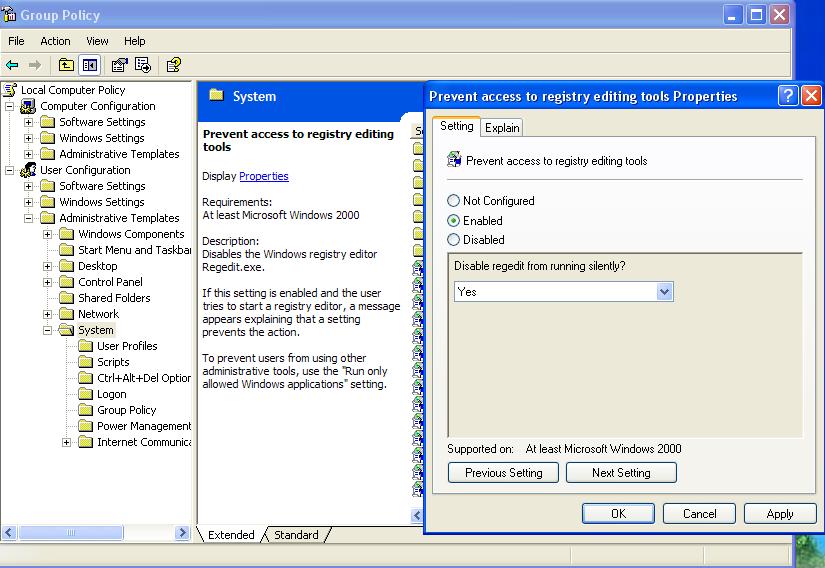Click the tree pane scroll left arrow
Screen dimensions: 825x568
(9, 533)
